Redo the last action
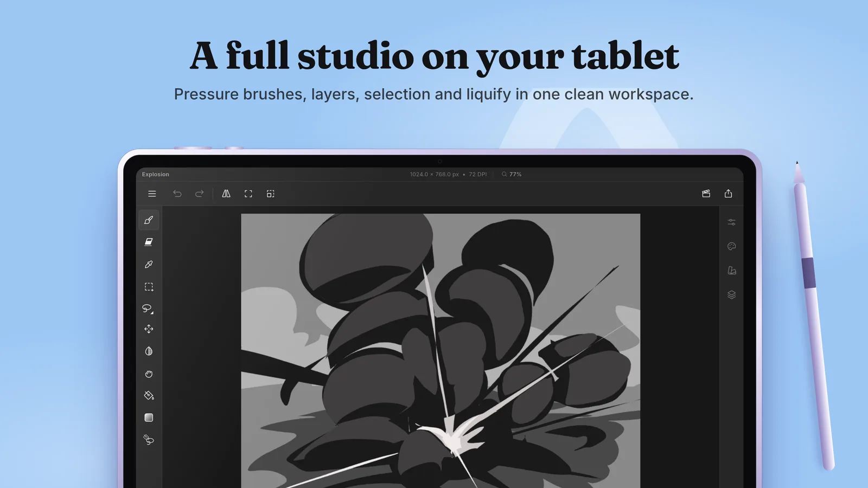 point(199,194)
